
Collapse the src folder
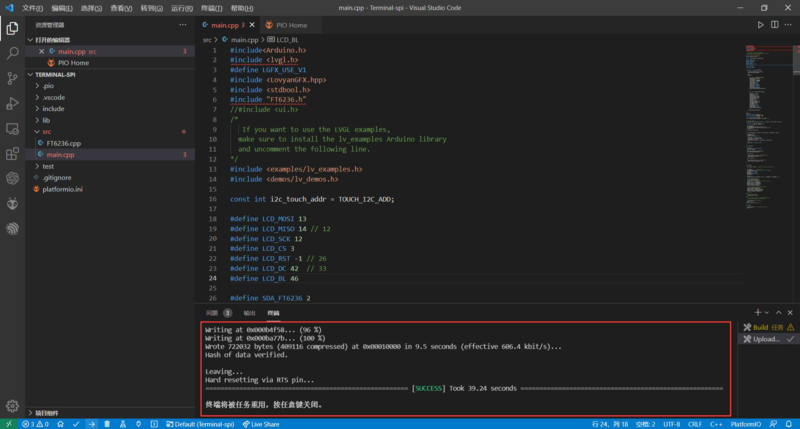(46, 131)
